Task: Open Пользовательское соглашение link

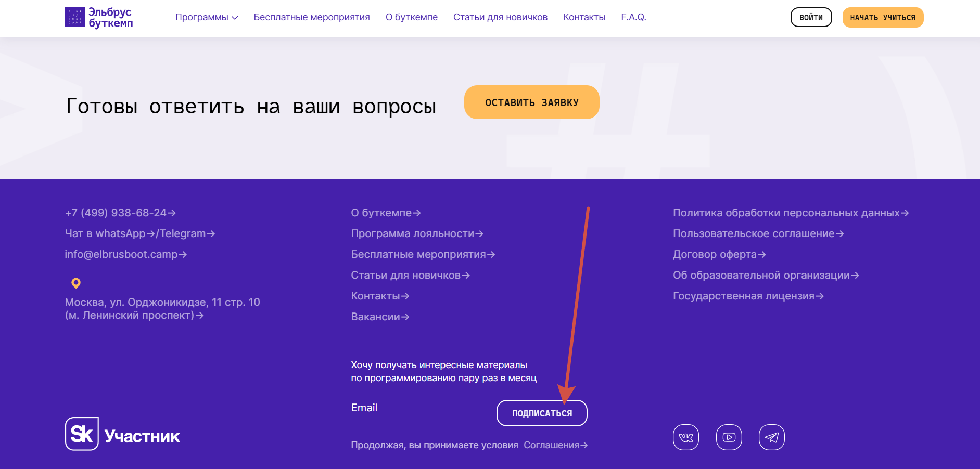Action: 758,233
